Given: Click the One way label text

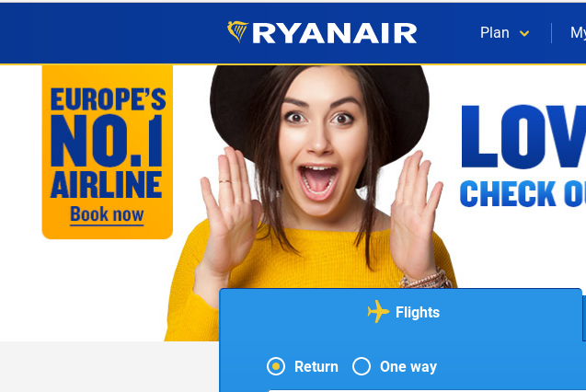Looking at the screenshot, I should (408, 366).
